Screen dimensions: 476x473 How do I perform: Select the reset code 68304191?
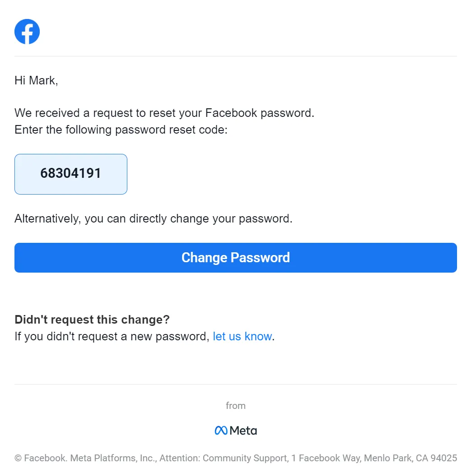70,173
